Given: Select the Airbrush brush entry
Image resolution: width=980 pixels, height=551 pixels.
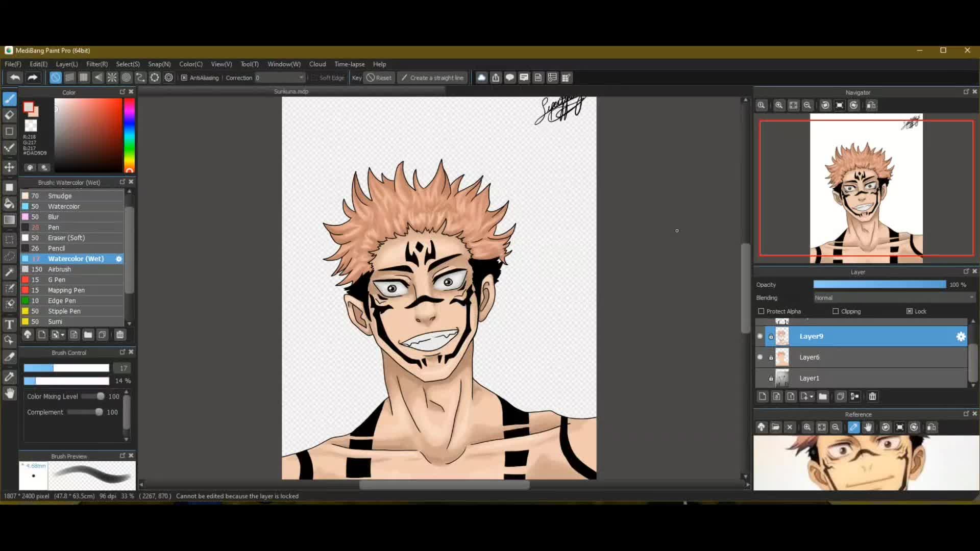Looking at the screenshot, I should [72, 269].
